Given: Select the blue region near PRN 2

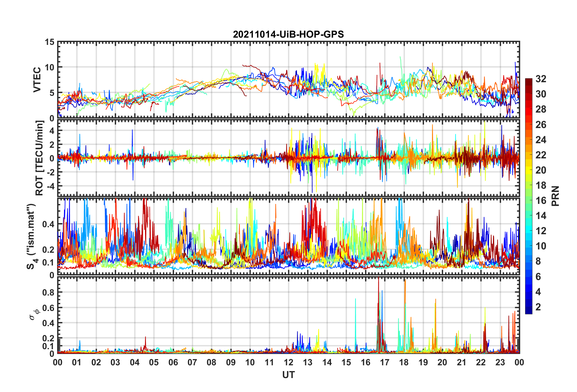Looking at the screenshot, I should [529, 307].
